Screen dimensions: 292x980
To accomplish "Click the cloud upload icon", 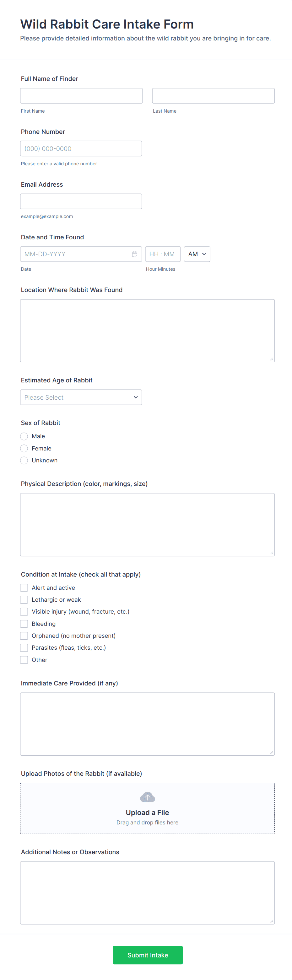I will point(147,797).
